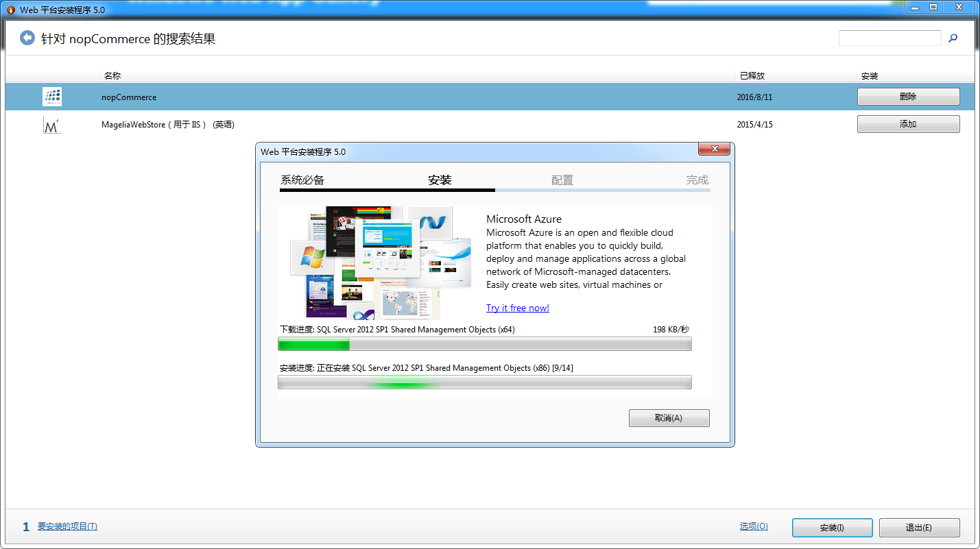The image size is (980, 549).
Task: Exit using the 退出(E) button
Action: [x=919, y=528]
